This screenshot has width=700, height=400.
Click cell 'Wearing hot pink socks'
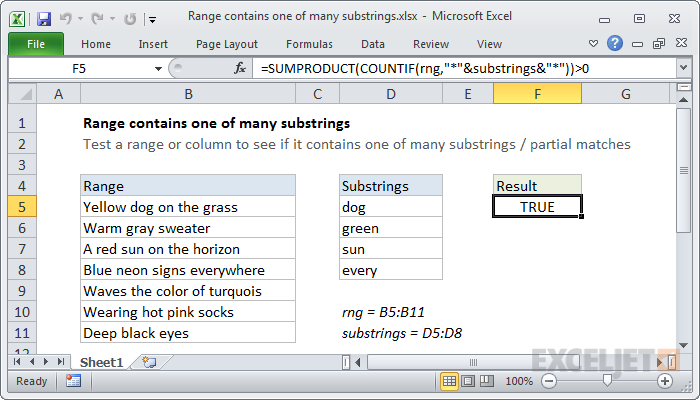(x=188, y=312)
